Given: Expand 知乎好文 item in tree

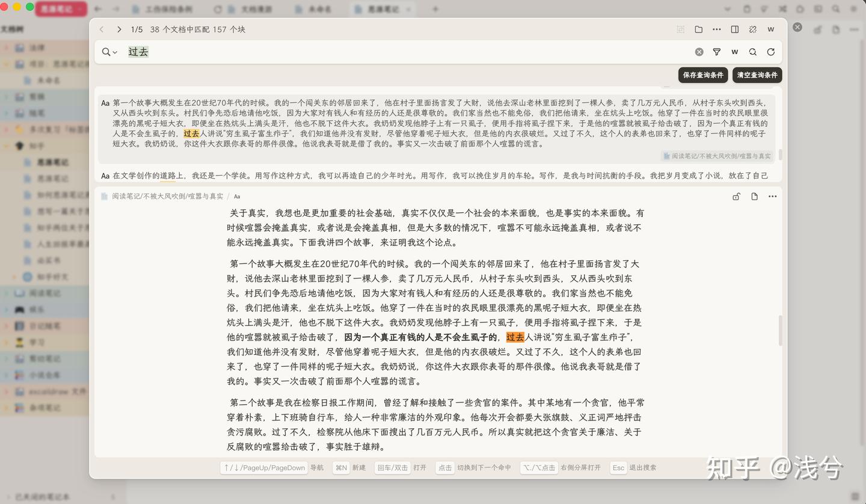Looking at the screenshot, I should click(x=14, y=277).
